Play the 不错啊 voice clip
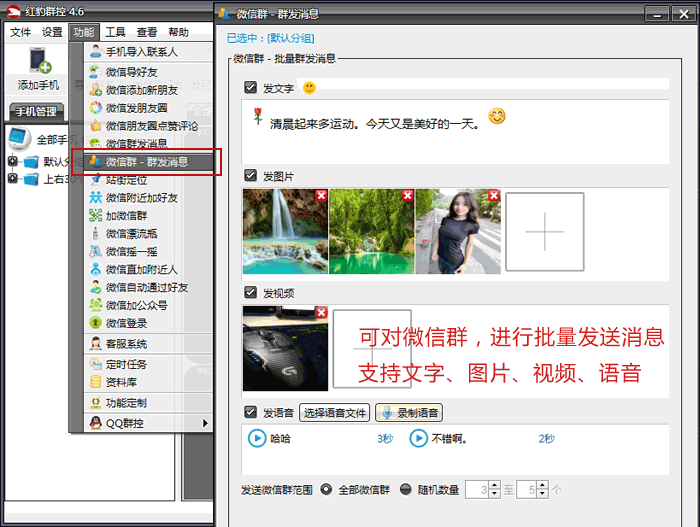Image resolution: width=700 pixels, height=527 pixels. pyautogui.click(x=419, y=438)
